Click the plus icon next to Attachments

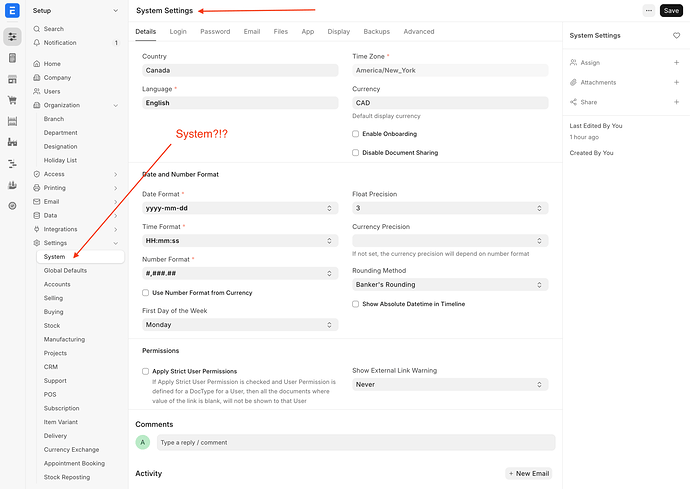[676, 82]
